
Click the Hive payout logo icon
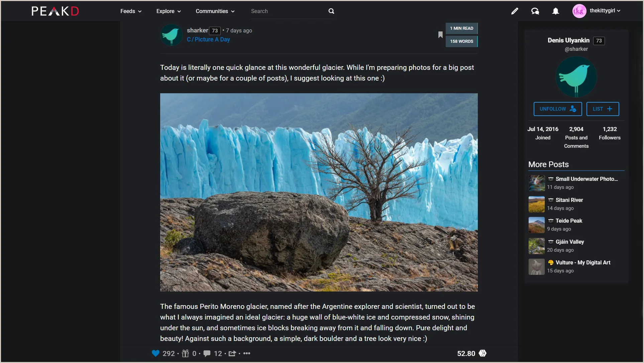(482, 353)
